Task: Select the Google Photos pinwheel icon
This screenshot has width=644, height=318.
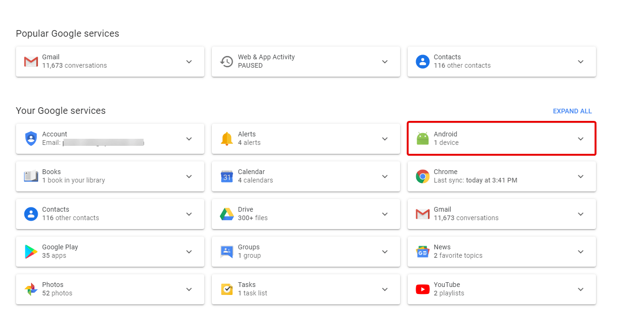Action: [30, 289]
